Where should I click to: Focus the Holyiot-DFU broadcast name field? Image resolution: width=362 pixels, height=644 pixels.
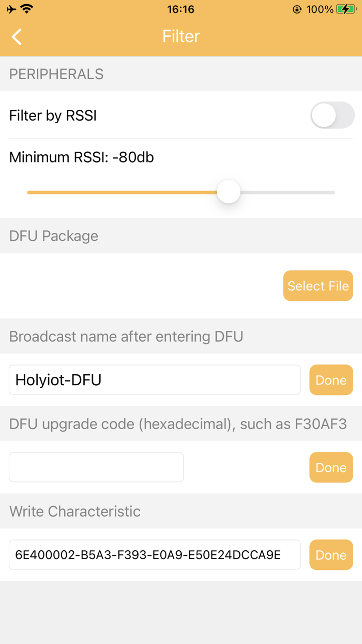(x=155, y=380)
